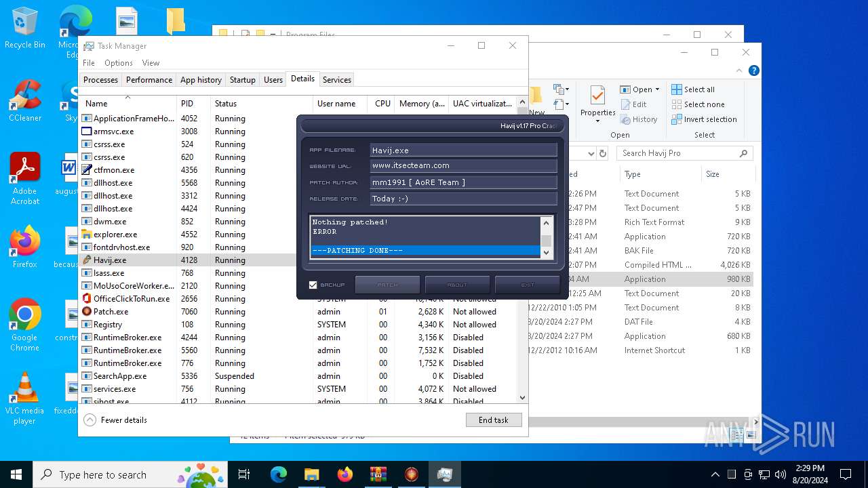Open WinRAR from the taskbar
This screenshot has width=868, height=488.
click(378, 474)
